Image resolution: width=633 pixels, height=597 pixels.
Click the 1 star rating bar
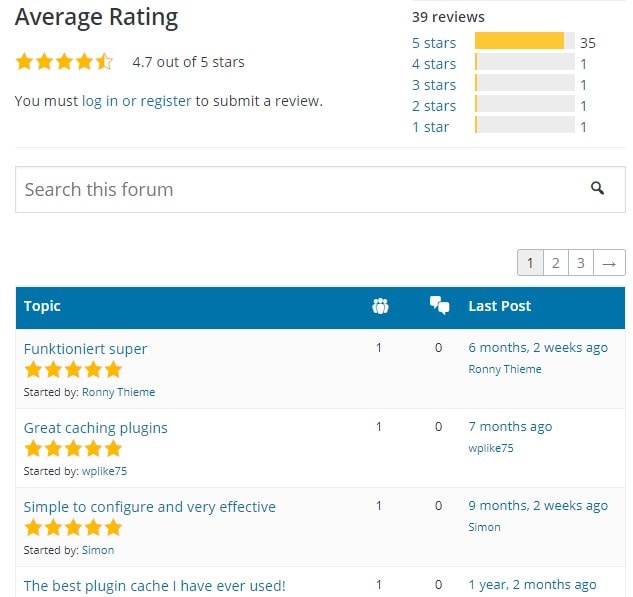point(525,125)
